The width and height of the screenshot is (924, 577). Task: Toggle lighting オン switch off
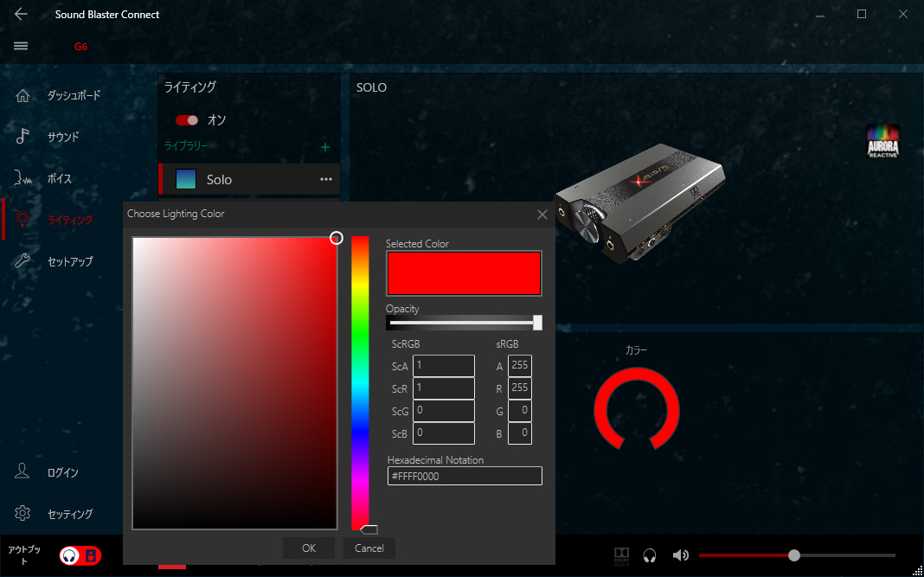coord(187,120)
